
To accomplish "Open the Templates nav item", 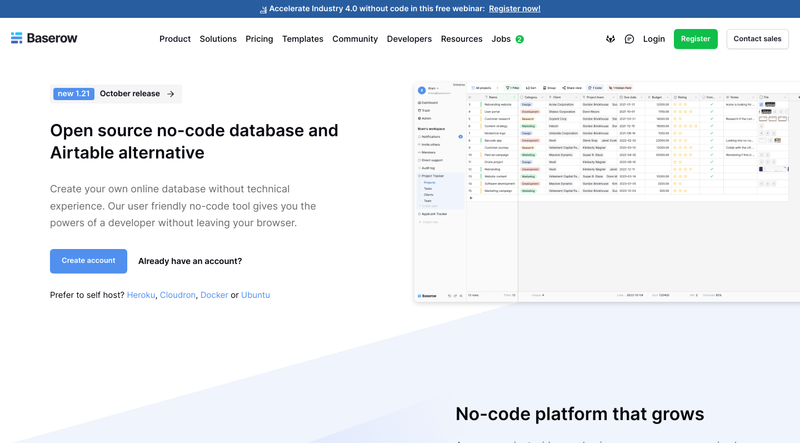I will 302,39.
